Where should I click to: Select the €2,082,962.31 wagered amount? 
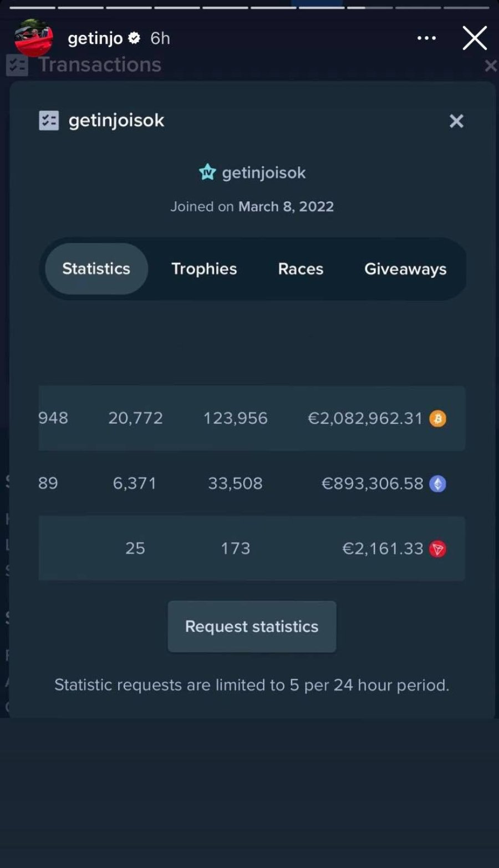[365, 418]
